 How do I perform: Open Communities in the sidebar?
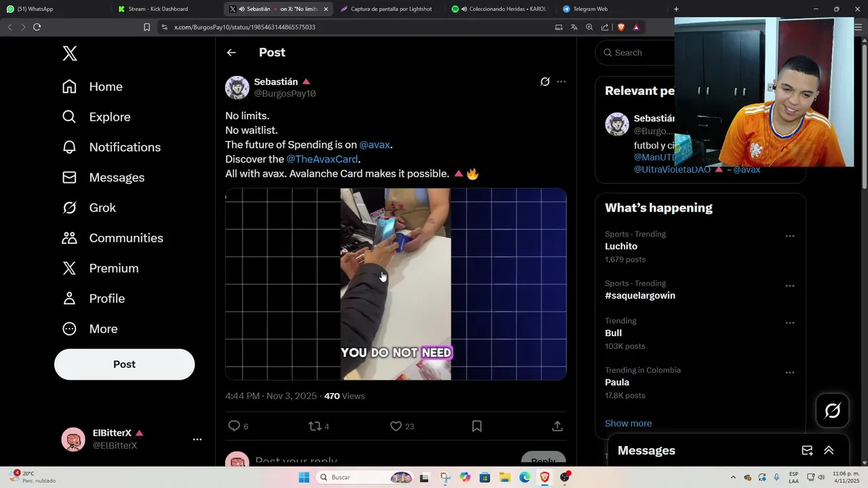click(113, 238)
